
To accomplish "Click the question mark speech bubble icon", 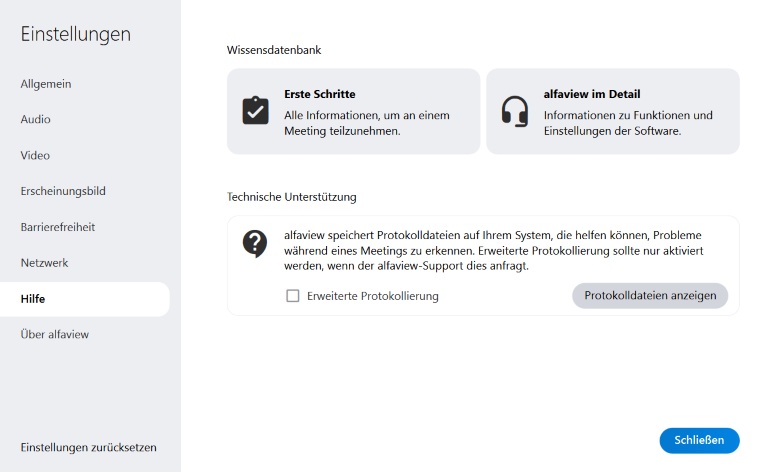I will 256,242.
